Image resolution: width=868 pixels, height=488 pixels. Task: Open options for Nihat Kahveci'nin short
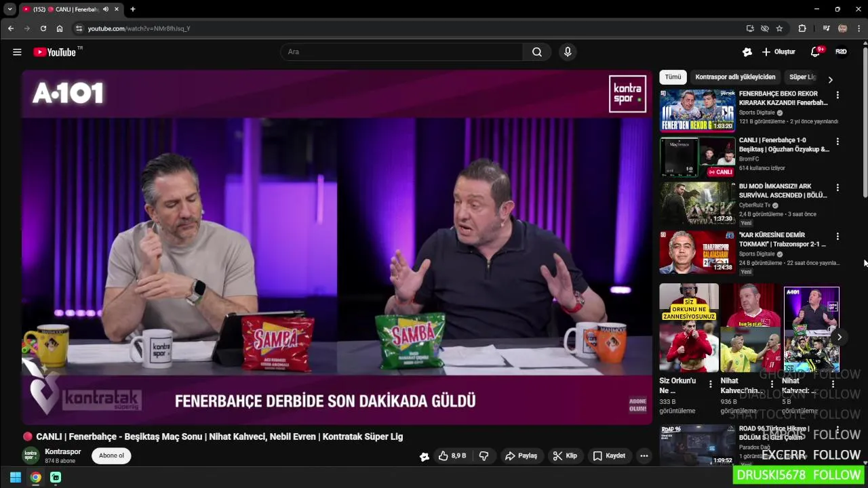point(772,384)
